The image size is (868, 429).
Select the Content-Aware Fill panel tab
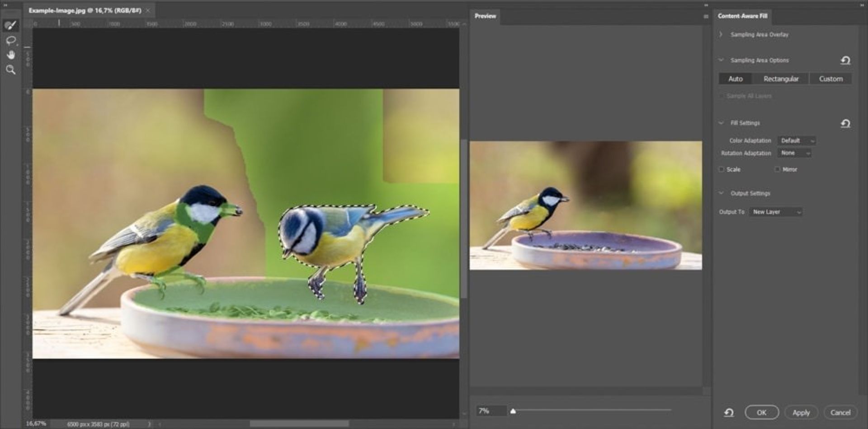[742, 16]
